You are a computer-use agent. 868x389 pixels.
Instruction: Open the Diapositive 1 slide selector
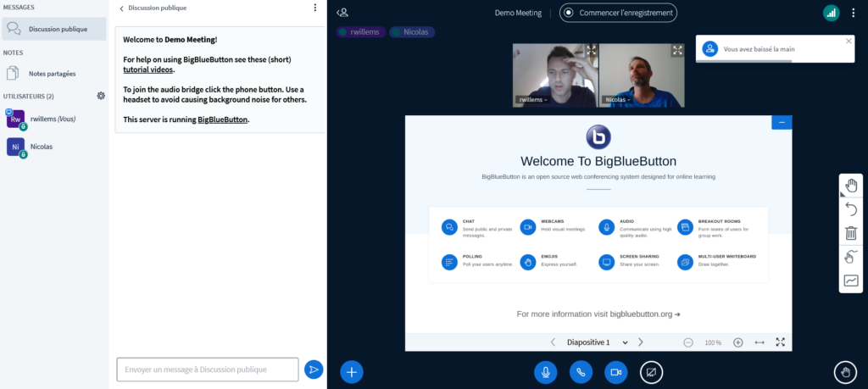pyautogui.click(x=597, y=342)
